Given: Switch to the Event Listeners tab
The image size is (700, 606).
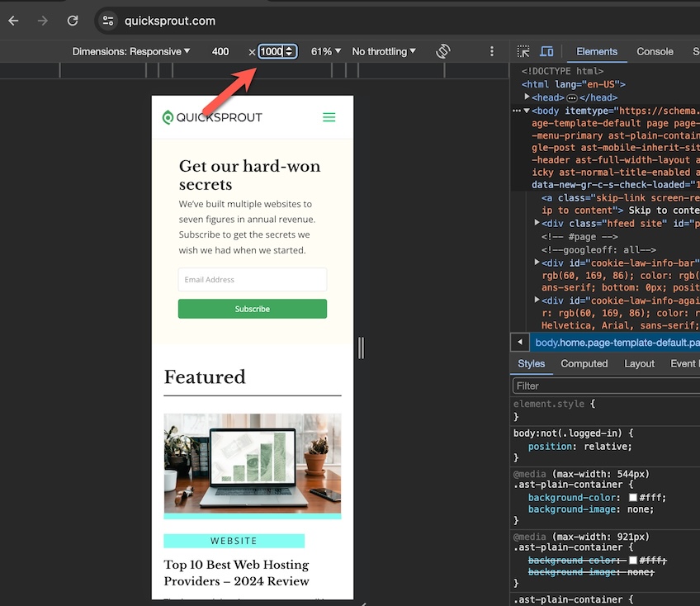Looking at the screenshot, I should (684, 364).
